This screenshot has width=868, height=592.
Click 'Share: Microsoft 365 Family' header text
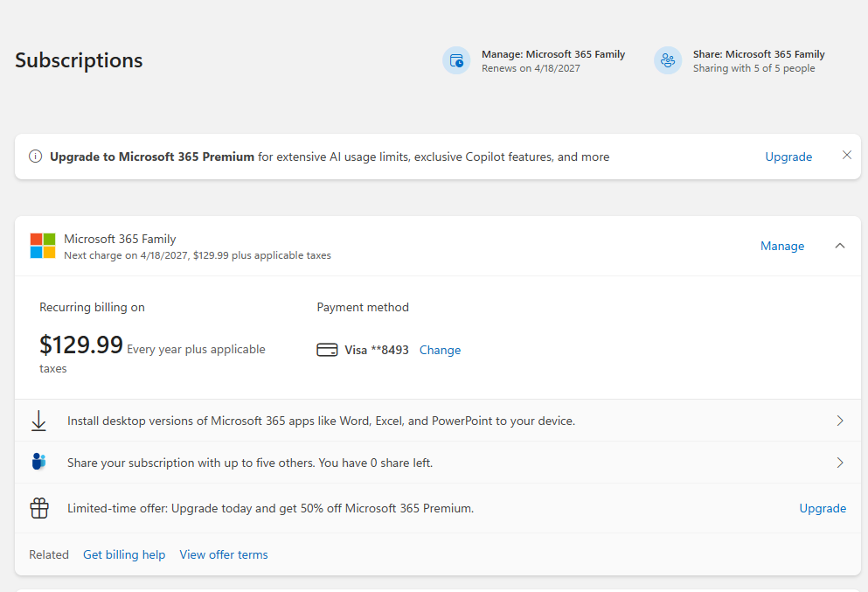click(x=759, y=54)
